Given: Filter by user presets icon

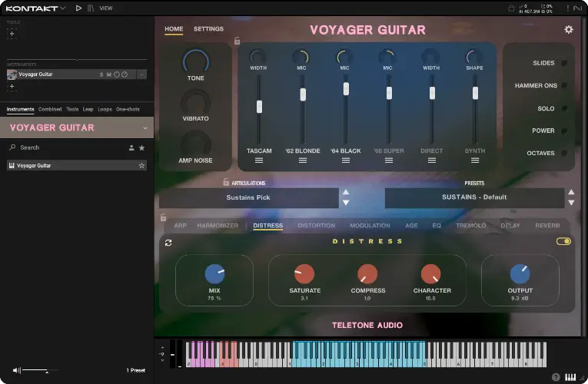Looking at the screenshot, I should click(x=131, y=148).
